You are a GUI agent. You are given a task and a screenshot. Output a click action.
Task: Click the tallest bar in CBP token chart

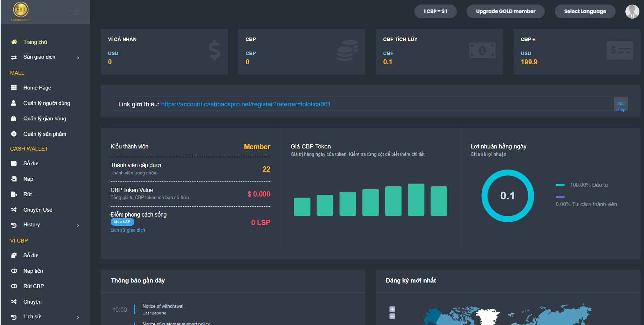416,199
